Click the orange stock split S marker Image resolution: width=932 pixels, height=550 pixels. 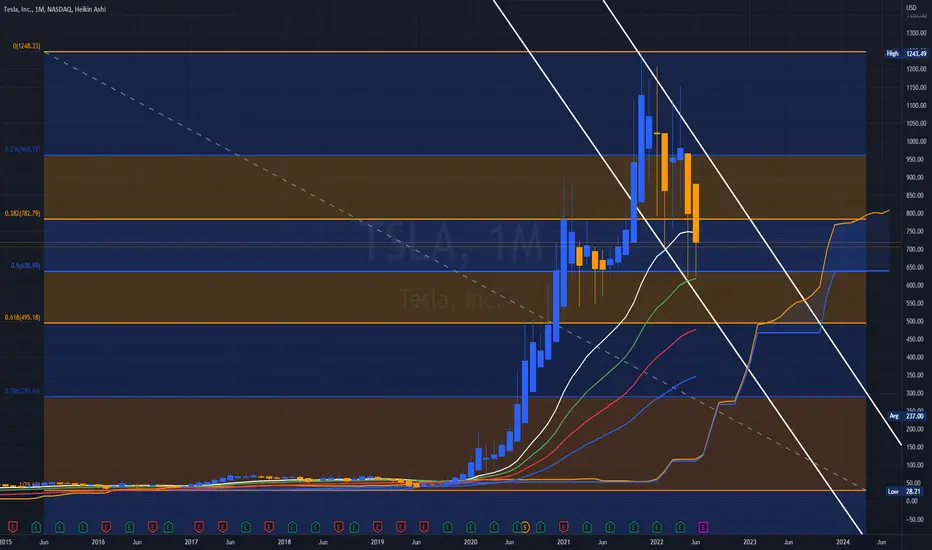(x=525, y=527)
